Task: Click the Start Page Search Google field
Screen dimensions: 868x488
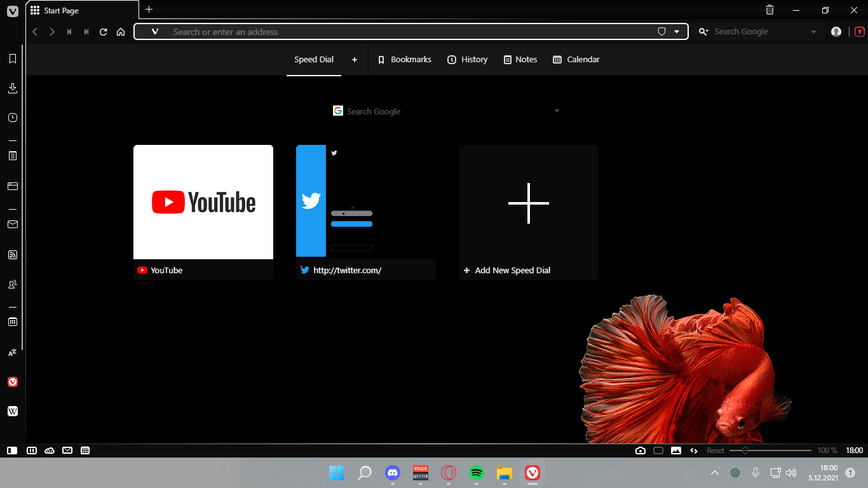Action: [x=447, y=111]
